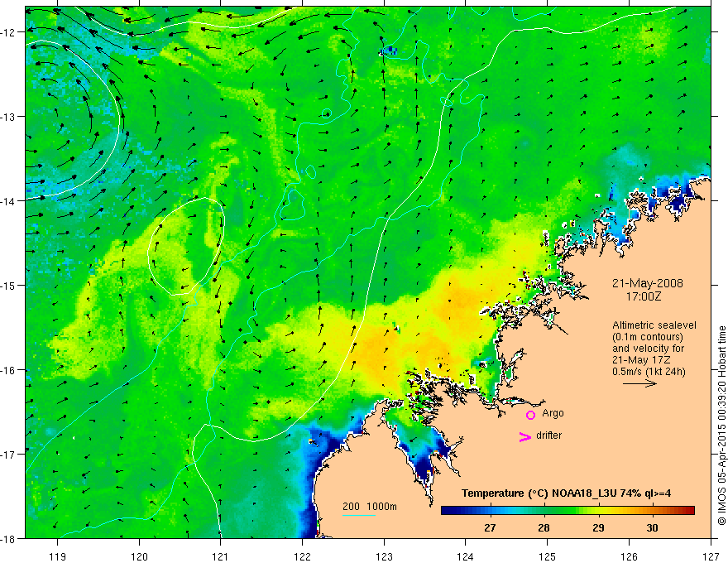This screenshot has height=563, width=728.
Task: Click the colorbar tick label '30'
Action: 652,527
